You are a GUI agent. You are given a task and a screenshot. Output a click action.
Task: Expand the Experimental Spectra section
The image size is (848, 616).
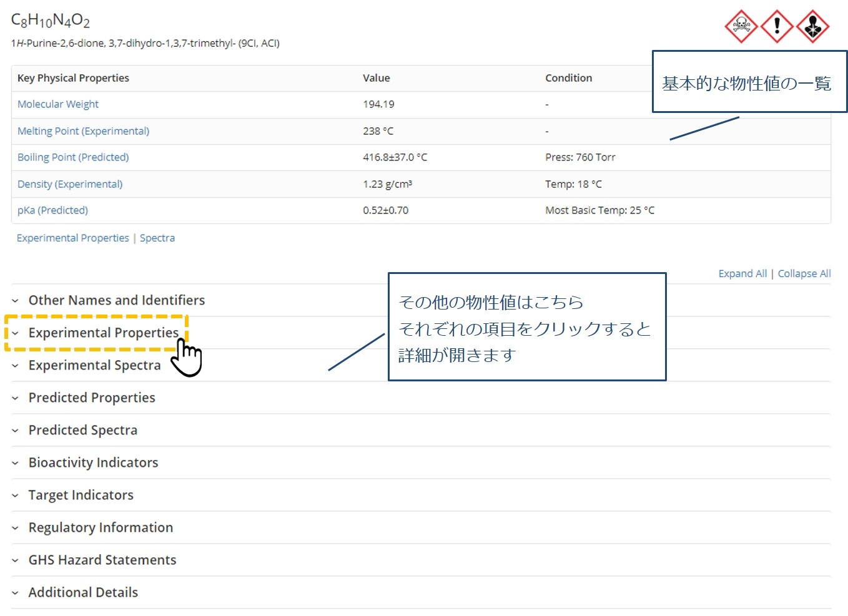94,365
